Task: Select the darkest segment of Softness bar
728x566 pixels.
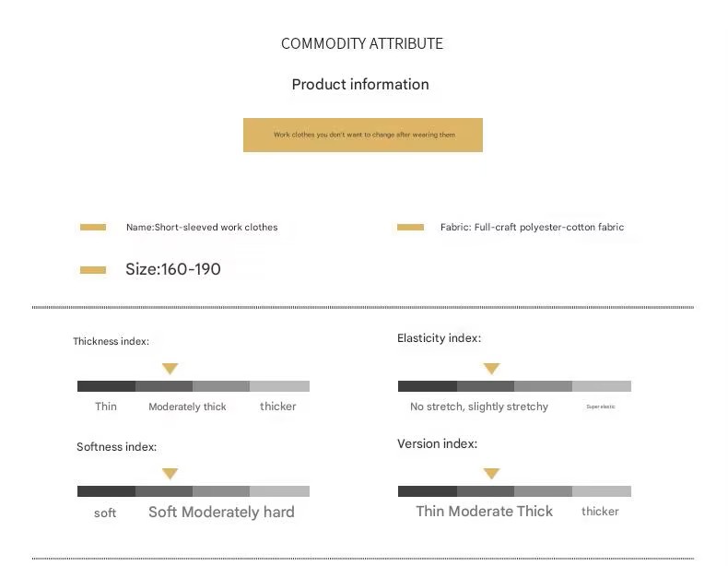Action: [x=106, y=491]
